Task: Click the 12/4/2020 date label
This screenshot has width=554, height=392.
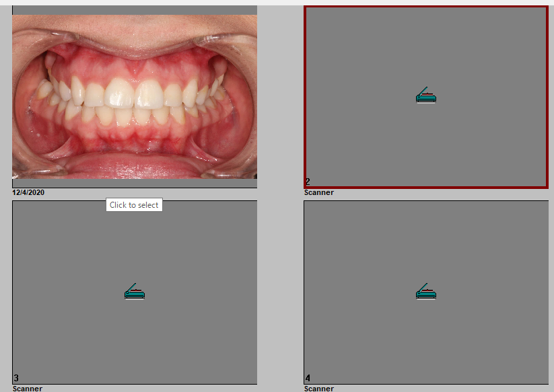Action: tap(28, 192)
